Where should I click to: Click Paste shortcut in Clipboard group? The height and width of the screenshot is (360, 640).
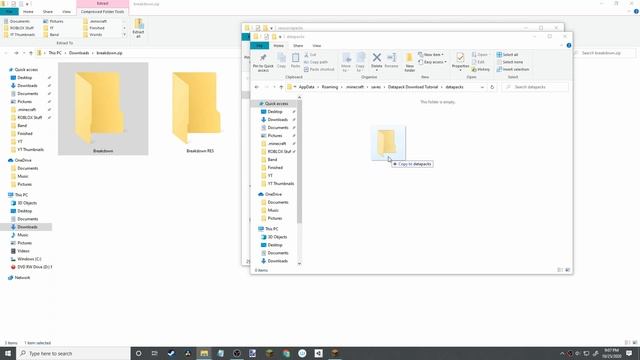click(319, 69)
